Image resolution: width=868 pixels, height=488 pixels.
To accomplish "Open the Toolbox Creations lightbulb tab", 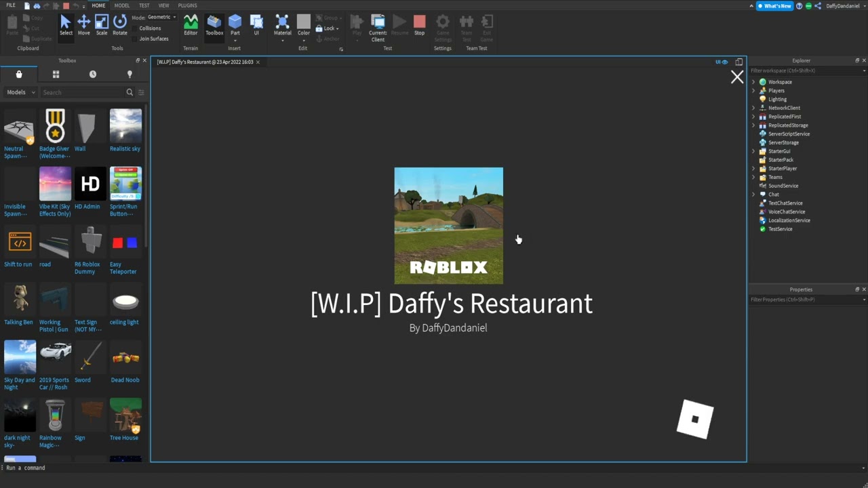I will pos(130,74).
